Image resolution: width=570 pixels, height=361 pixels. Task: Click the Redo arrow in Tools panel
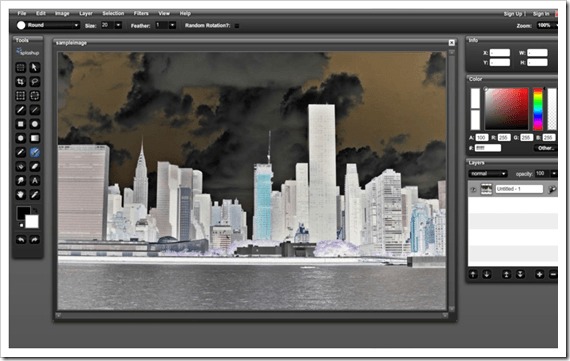point(35,240)
